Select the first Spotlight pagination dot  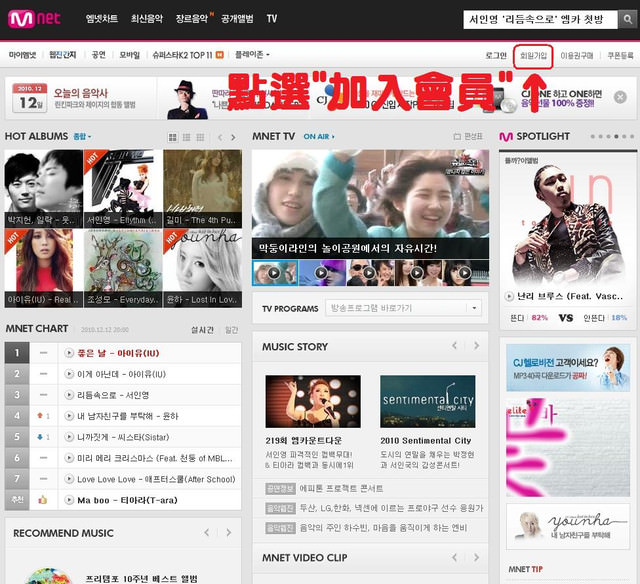point(593,137)
